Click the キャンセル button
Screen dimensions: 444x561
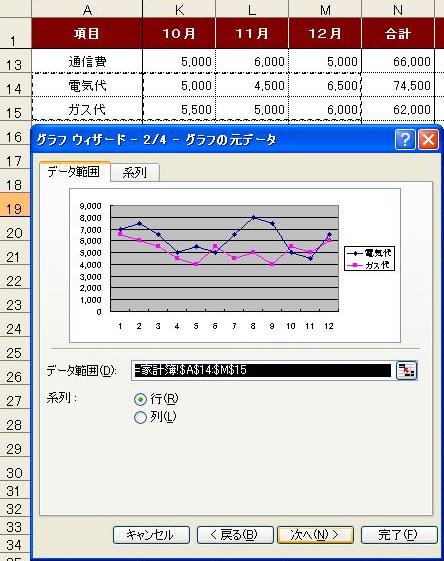coord(151,535)
